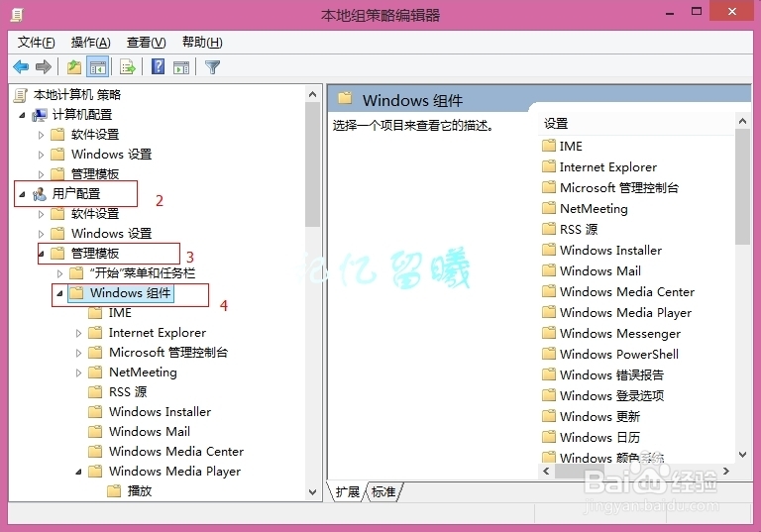Image resolution: width=761 pixels, height=532 pixels.
Task: Select Microsoft 管理控制台 in right list
Action: point(619,187)
